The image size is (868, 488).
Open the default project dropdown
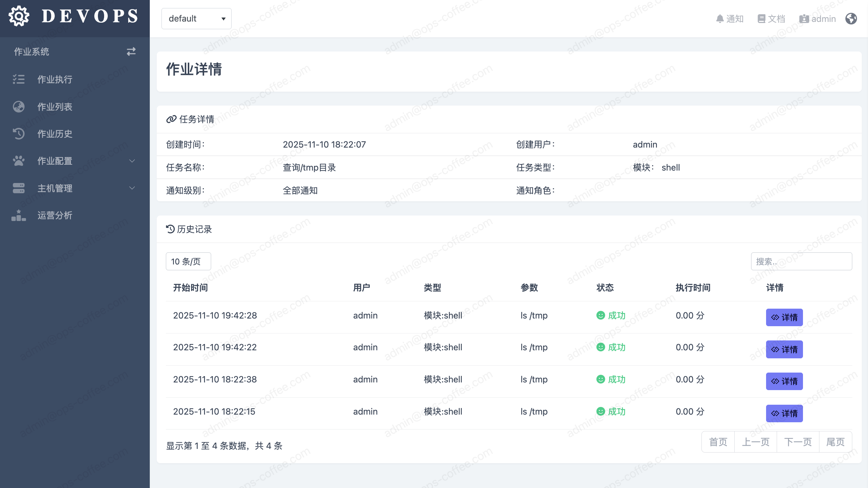(x=197, y=19)
